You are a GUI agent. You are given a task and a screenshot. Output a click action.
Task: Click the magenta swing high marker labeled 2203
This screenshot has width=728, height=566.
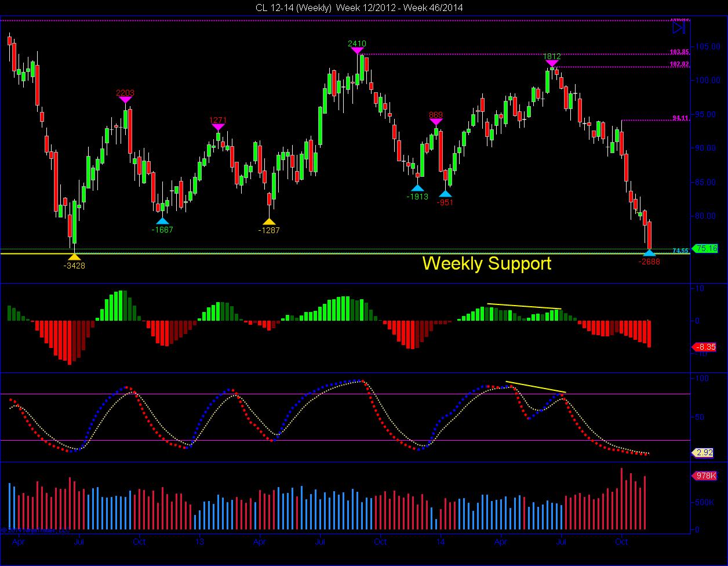[126, 100]
